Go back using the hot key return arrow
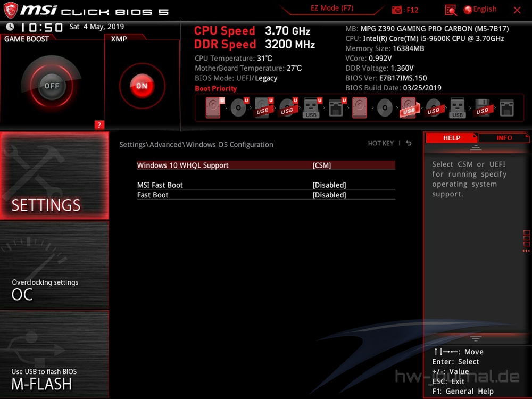The height and width of the screenshot is (399, 532). [x=409, y=143]
